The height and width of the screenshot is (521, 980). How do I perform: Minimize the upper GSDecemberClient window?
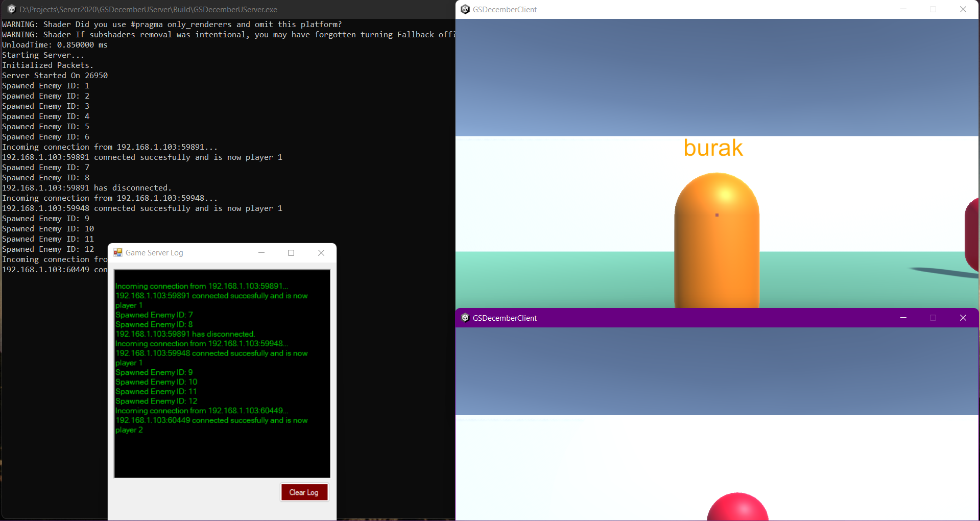point(903,9)
